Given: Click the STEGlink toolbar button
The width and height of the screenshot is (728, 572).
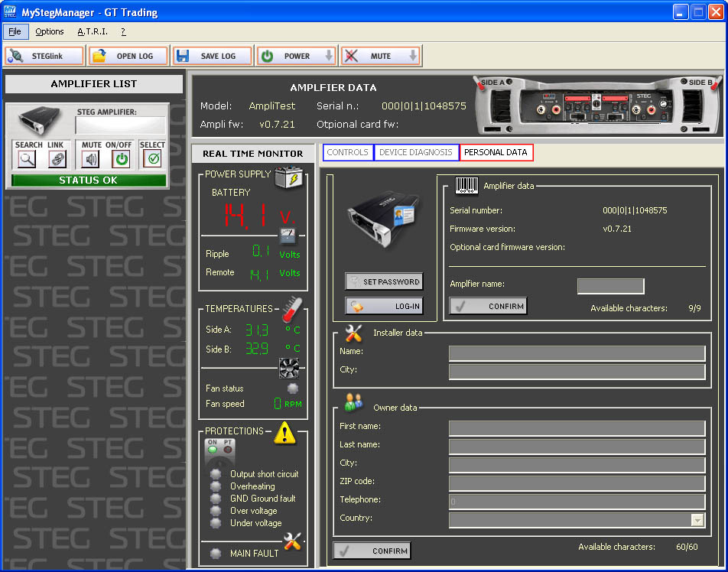Looking at the screenshot, I should coord(44,56).
